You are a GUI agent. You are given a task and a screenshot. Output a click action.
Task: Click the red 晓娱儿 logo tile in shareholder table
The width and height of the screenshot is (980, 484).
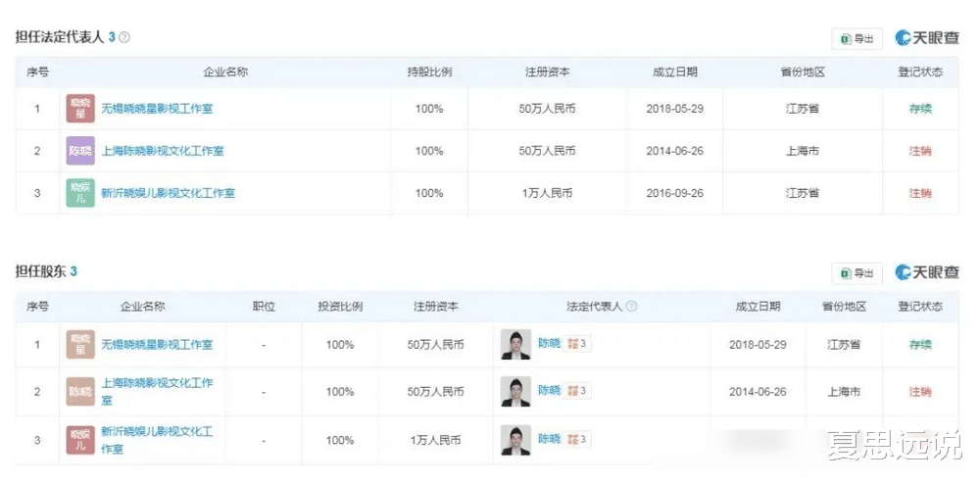(80, 440)
